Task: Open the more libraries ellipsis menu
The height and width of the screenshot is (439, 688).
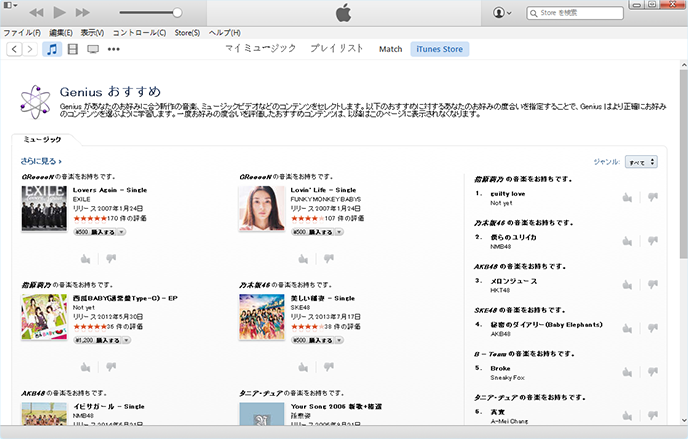Action: [x=114, y=49]
